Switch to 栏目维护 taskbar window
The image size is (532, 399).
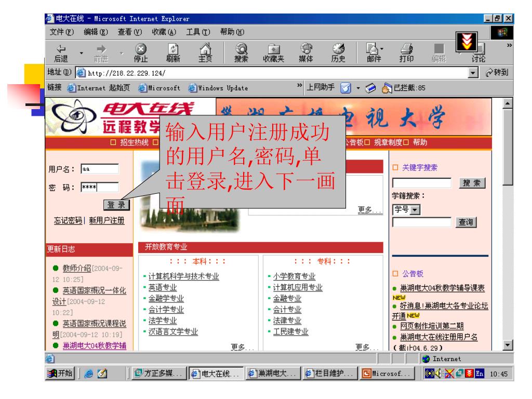(x=329, y=374)
